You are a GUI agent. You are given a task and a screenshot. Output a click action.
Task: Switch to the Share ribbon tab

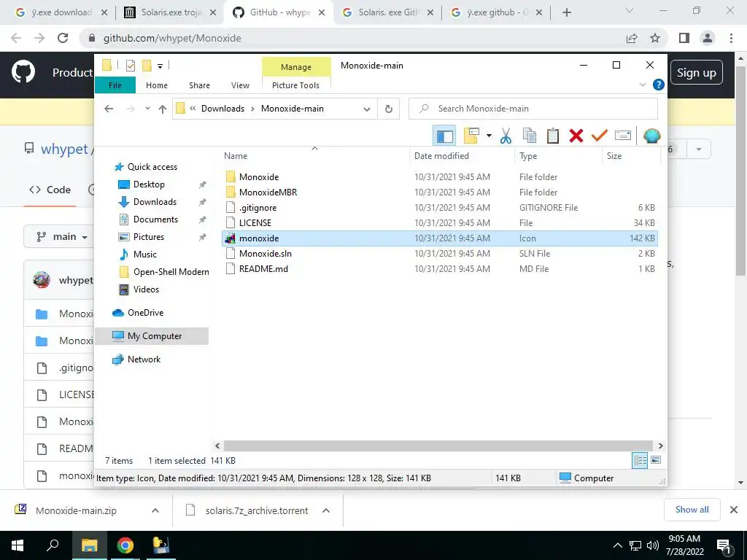coord(199,85)
